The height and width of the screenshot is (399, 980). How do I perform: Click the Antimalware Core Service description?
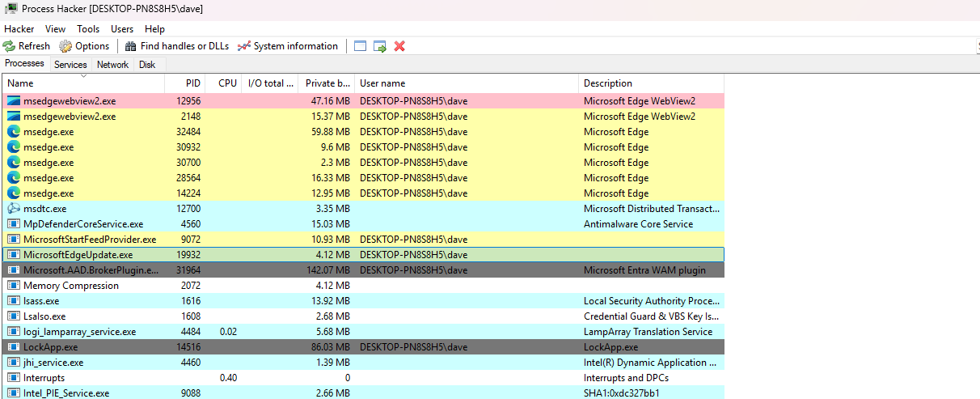pyautogui.click(x=638, y=224)
